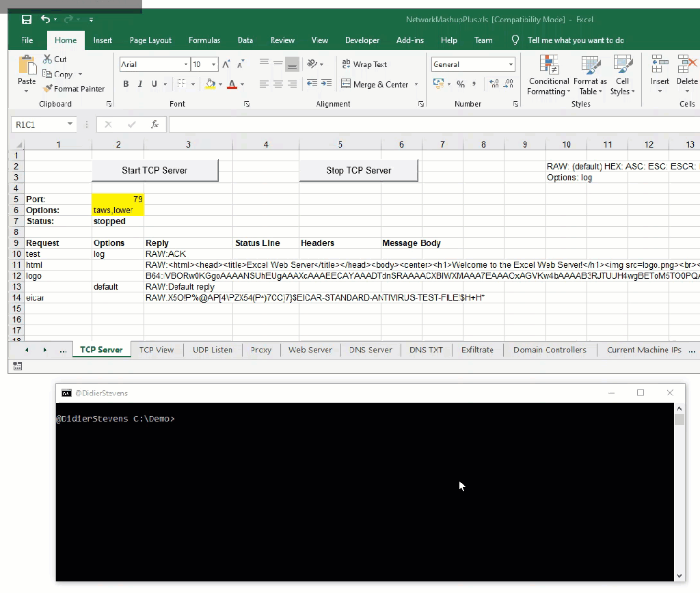Image resolution: width=700 pixels, height=593 pixels.
Task: Select the yellow Port cell containing 79
Action: (118, 199)
